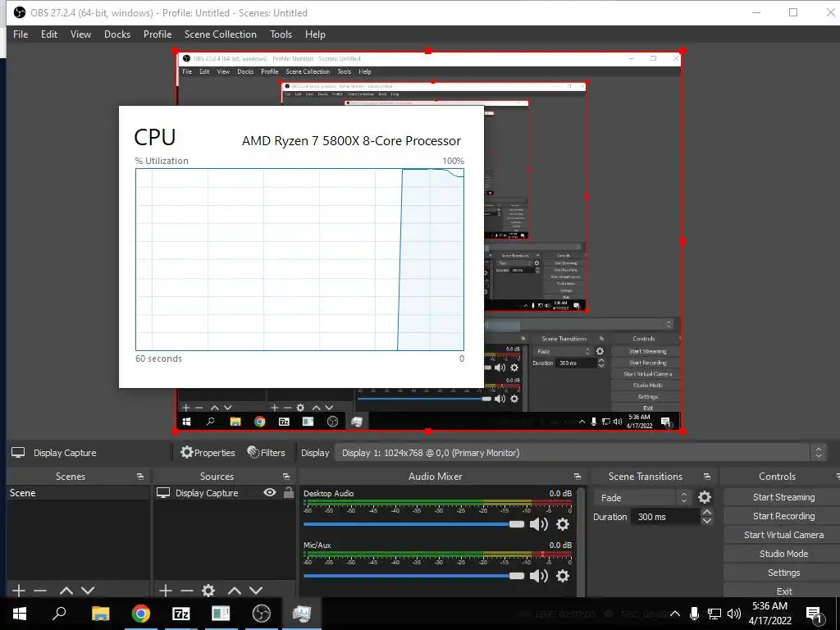The width and height of the screenshot is (840, 630).
Task: Open the Edit menu
Action: click(48, 34)
